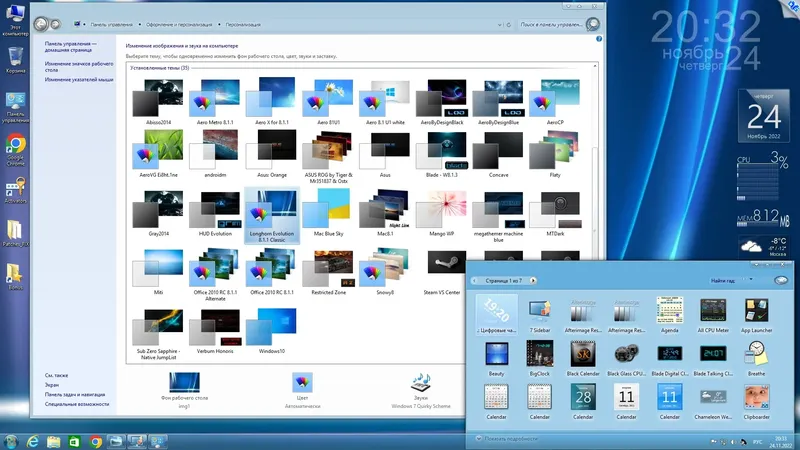Select the Aero Metro 8.1.1 theme
800x450 pixels.
pos(214,102)
